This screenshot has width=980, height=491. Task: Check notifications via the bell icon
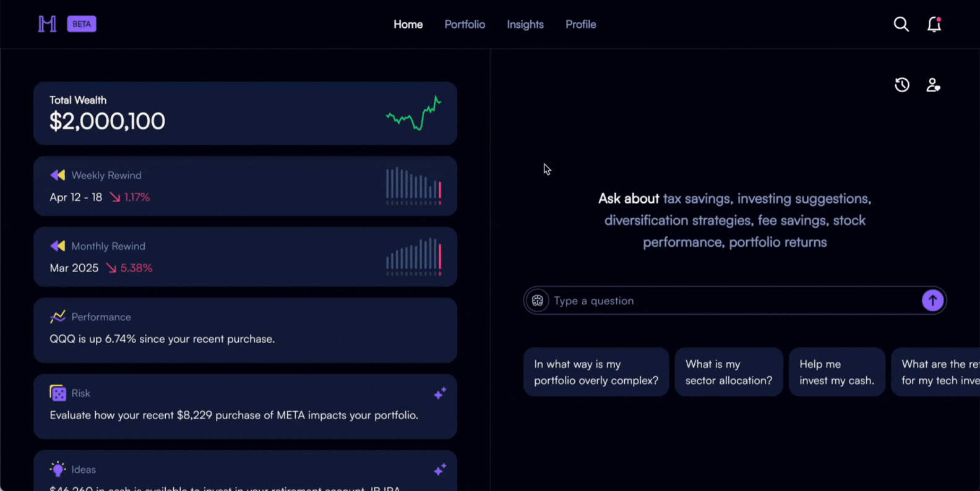click(x=934, y=24)
